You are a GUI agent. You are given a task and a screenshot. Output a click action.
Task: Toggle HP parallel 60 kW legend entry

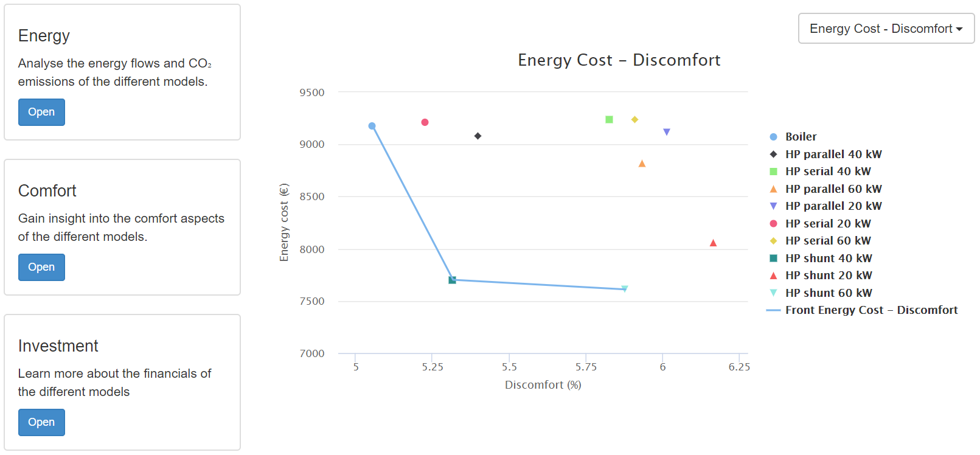tap(833, 189)
